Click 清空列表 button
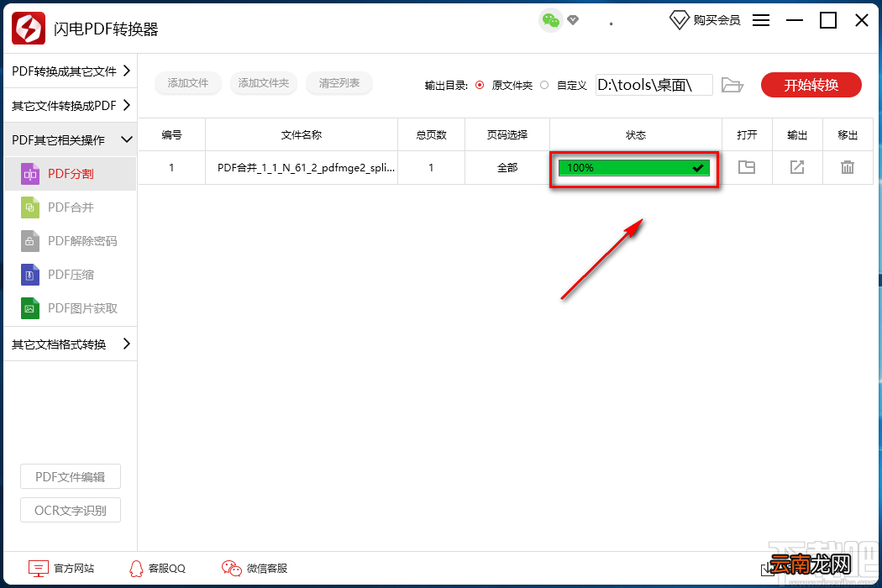Screen dimensions: 882x588 (x=339, y=82)
